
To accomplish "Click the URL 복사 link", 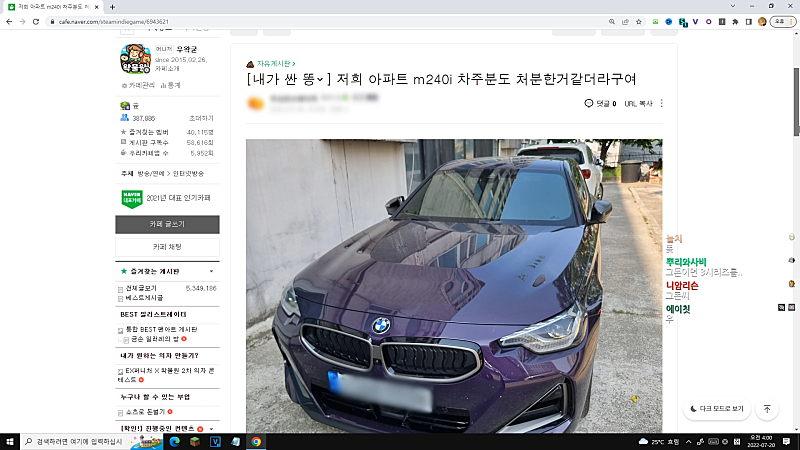I will [x=638, y=103].
